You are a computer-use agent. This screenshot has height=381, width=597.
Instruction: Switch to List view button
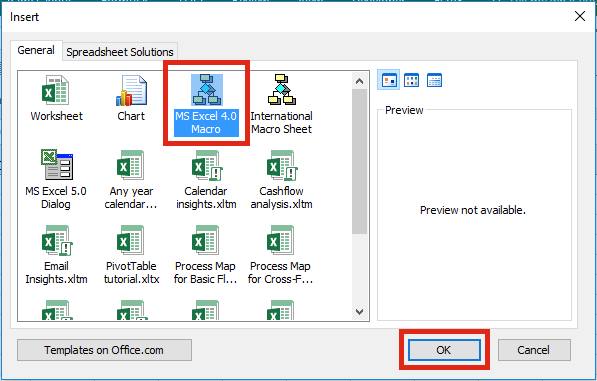point(412,80)
